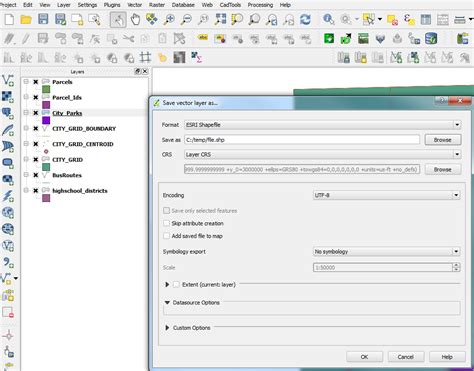Toggle visibility of CITY_GRID_BOUNDARY layer
Screen dimensions: 474x371
pyautogui.click(x=36, y=128)
